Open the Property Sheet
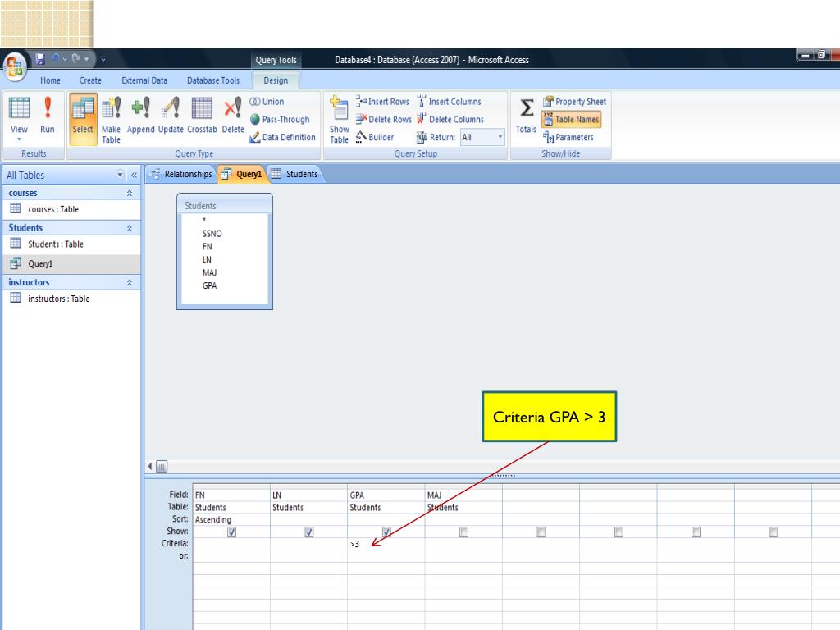840x630 pixels. [x=574, y=101]
